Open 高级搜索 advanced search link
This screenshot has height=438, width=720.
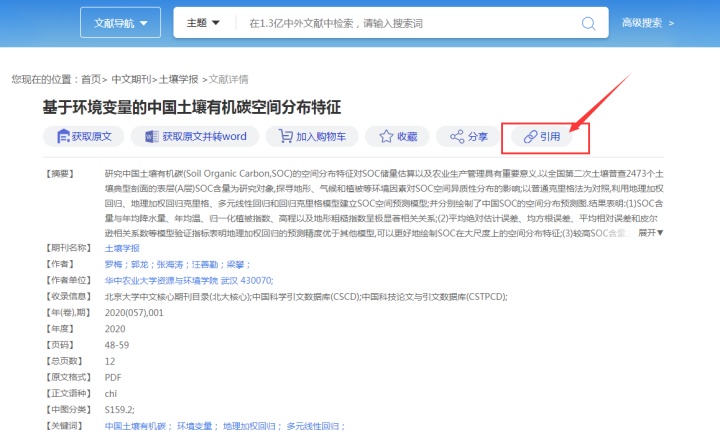[x=647, y=22]
